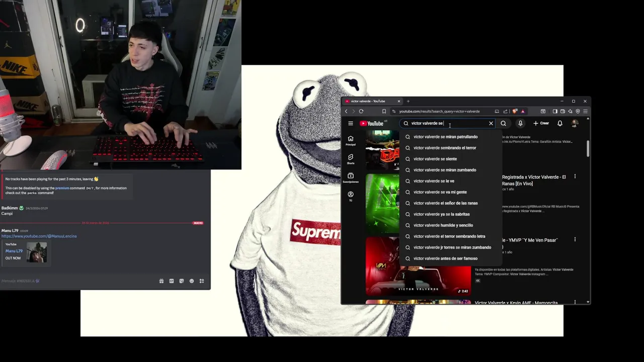Pick 'victor valverde antes de ser famoso'

[x=451, y=258]
